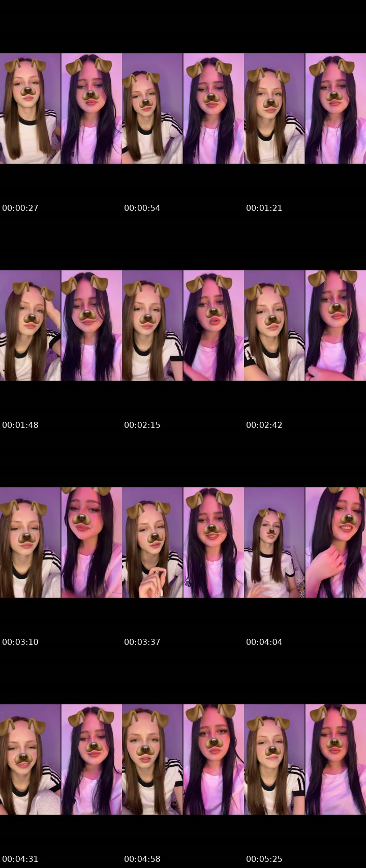Click the timestamp text 00:02:42
Viewport: 366px width, 868px height.
pyautogui.click(x=264, y=425)
